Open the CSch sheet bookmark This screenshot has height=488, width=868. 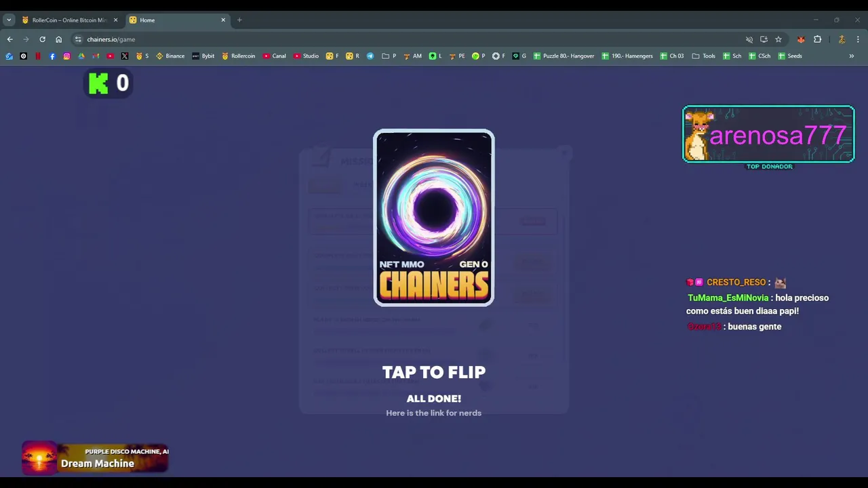click(x=759, y=56)
